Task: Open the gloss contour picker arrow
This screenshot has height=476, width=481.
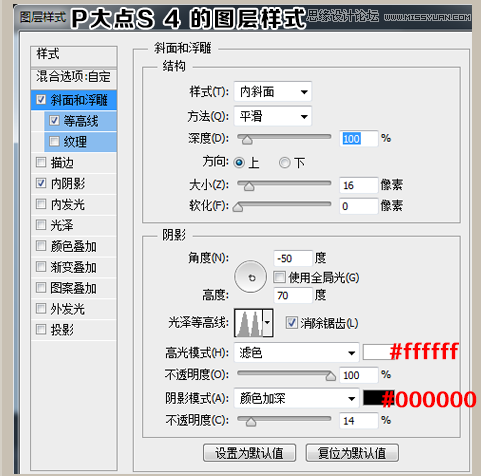Action: tap(268, 323)
